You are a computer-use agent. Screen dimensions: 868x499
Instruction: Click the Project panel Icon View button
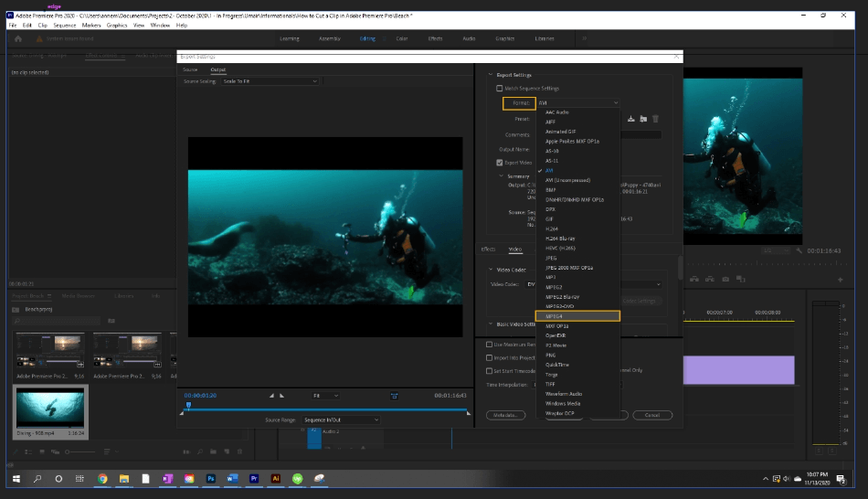(41, 451)
